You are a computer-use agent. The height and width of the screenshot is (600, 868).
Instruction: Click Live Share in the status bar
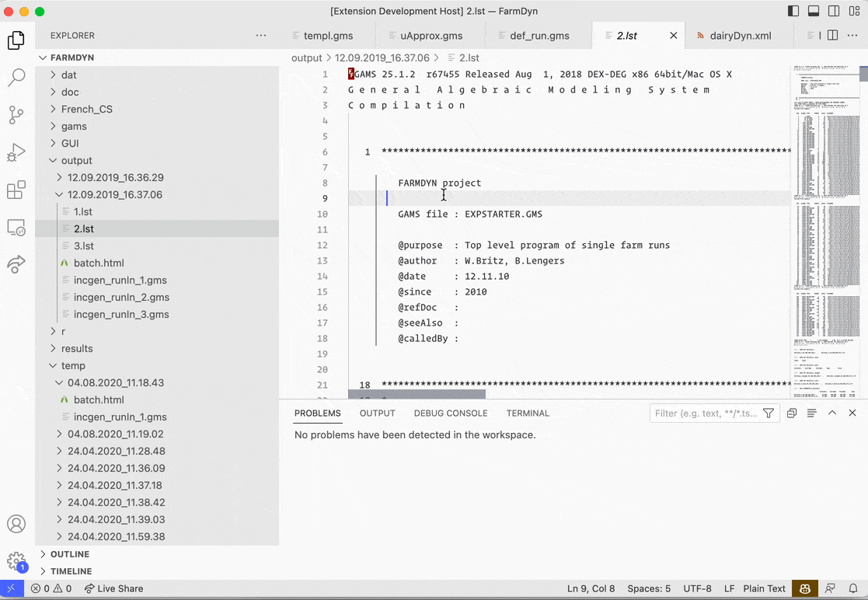point(113,588)
